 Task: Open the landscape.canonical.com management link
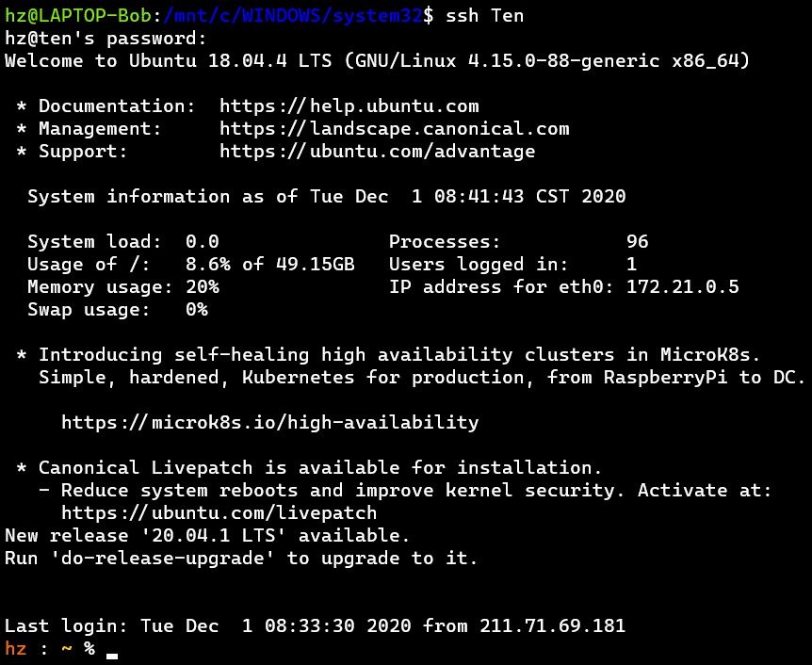394,128
